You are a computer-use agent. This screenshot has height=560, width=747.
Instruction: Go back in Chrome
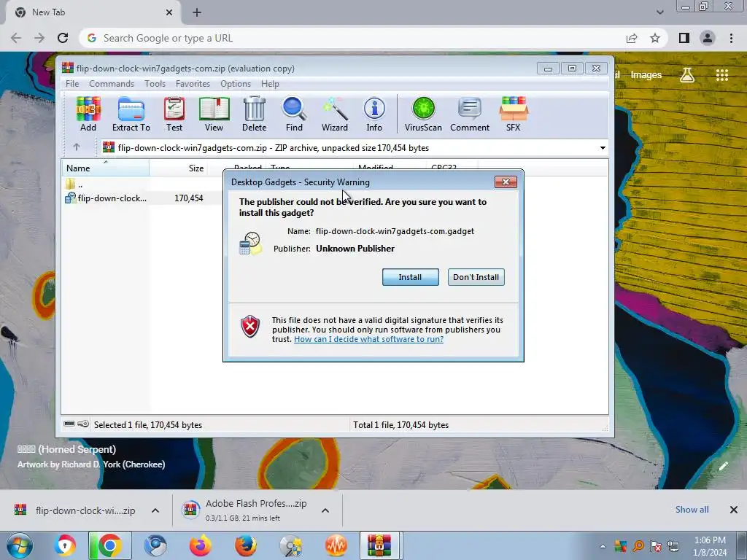pyautogui.click(x=16, y=38)
